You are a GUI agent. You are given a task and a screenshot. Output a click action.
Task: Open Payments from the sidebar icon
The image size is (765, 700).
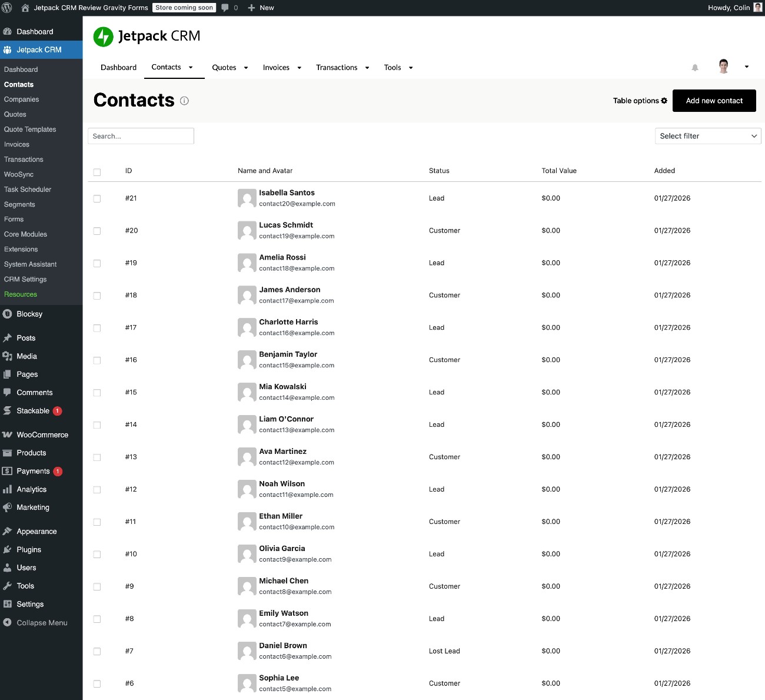coord(8,471)
